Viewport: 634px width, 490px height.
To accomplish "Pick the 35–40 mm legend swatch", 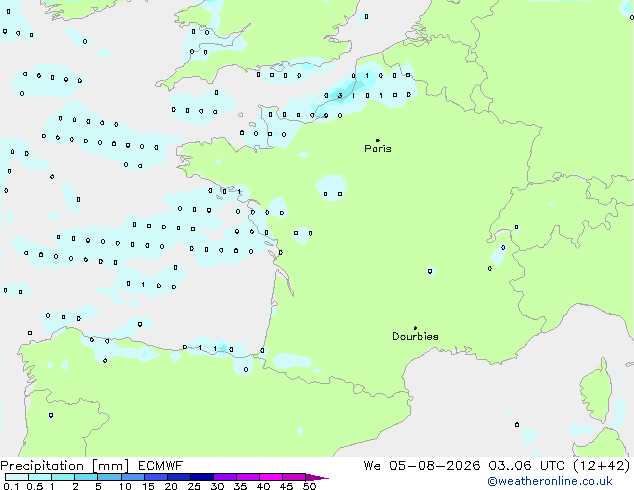I will (x=248, y=477).
